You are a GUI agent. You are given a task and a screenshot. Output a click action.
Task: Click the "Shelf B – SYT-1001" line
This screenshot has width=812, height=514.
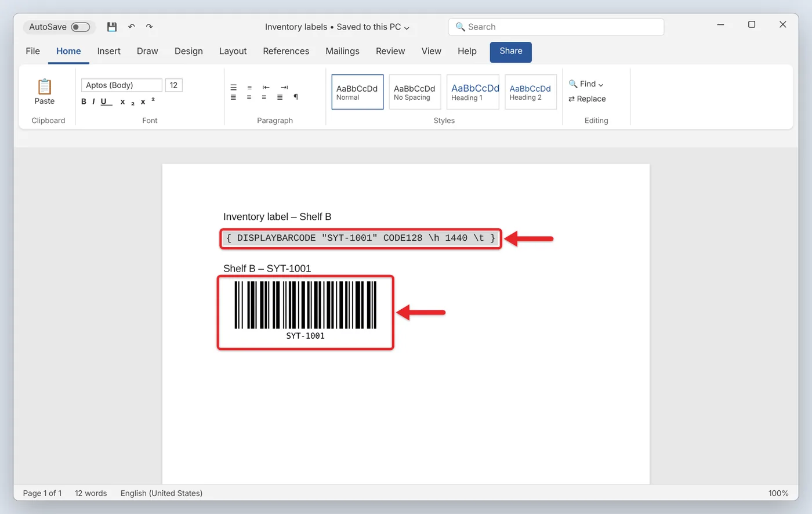click(x=267, y=269)
